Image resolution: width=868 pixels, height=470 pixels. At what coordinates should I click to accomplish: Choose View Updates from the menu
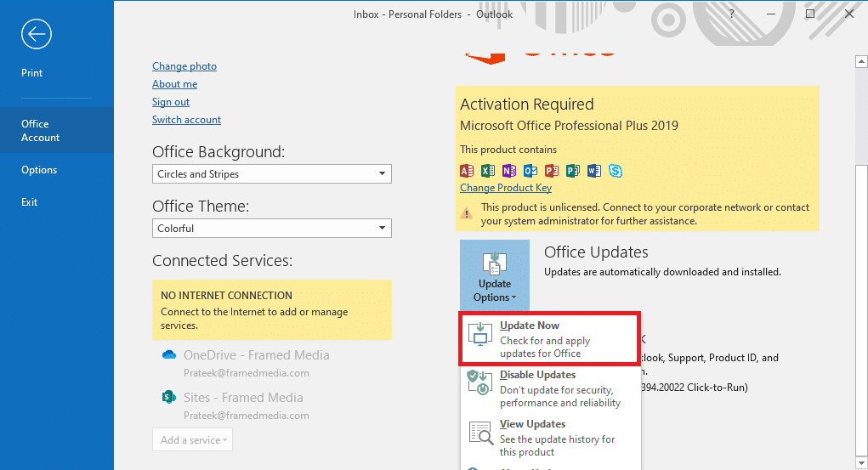point(550,438)
